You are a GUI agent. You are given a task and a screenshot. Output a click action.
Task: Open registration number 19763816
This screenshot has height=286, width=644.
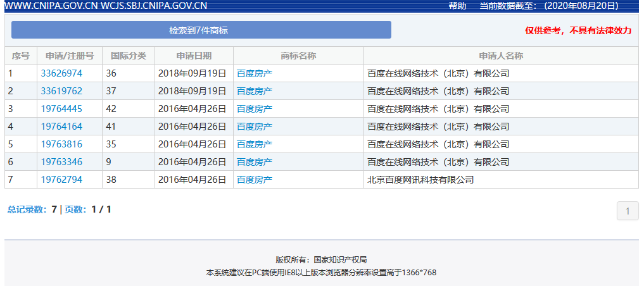point(61,144)
